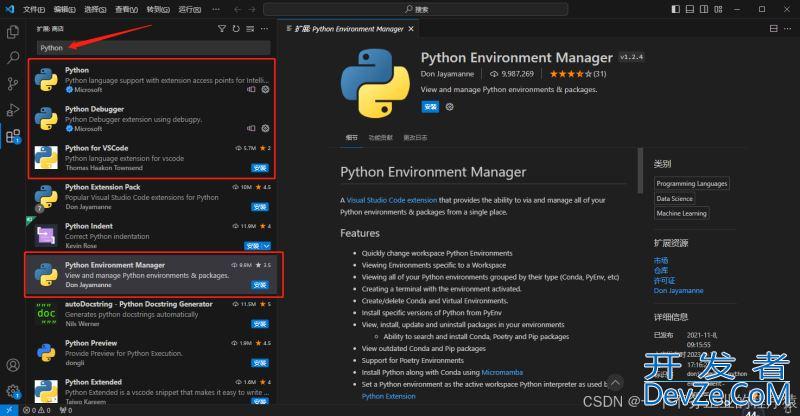Click the filter extensions funnel icon

[x=221, y=29]
